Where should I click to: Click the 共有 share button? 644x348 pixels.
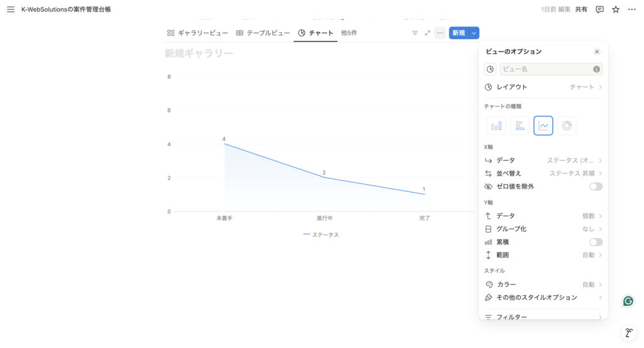[x=581, y=9]
